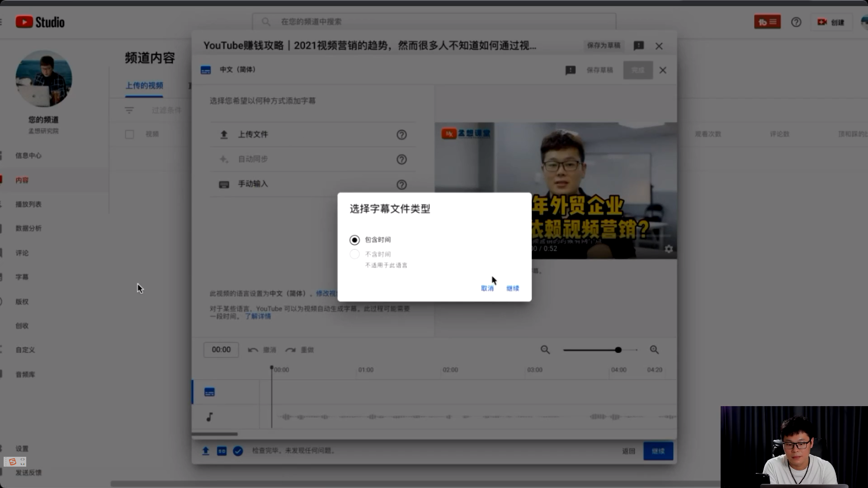Screen dimensions: 868x488
Task: Click the music note audio track icon
Action: pyautogui.click(x=209, y=417)
